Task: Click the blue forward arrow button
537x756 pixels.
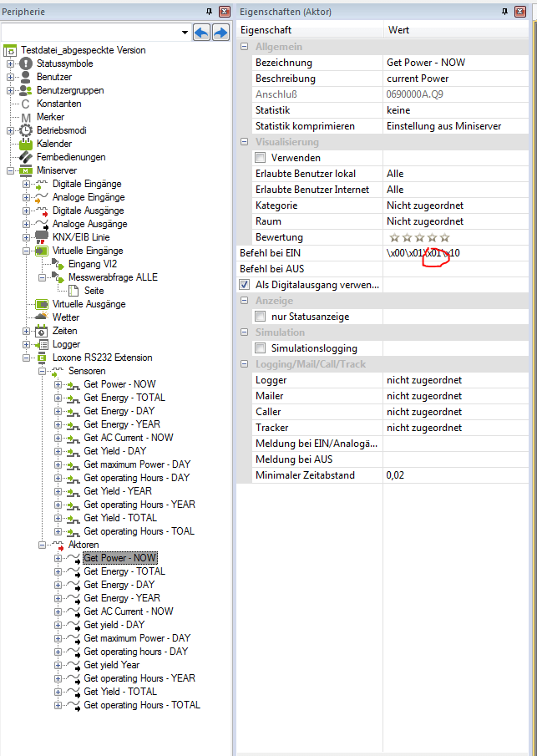Action: 220,32
